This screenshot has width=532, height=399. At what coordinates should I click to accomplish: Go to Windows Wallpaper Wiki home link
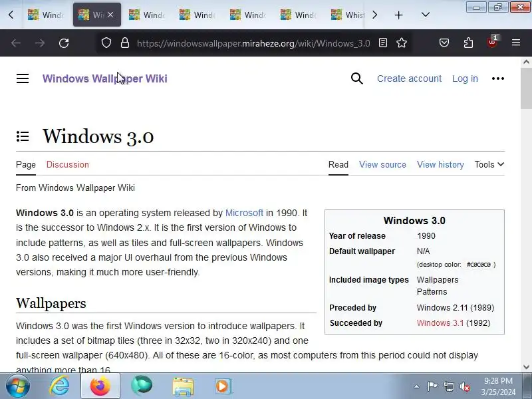(x=105, y=78)
